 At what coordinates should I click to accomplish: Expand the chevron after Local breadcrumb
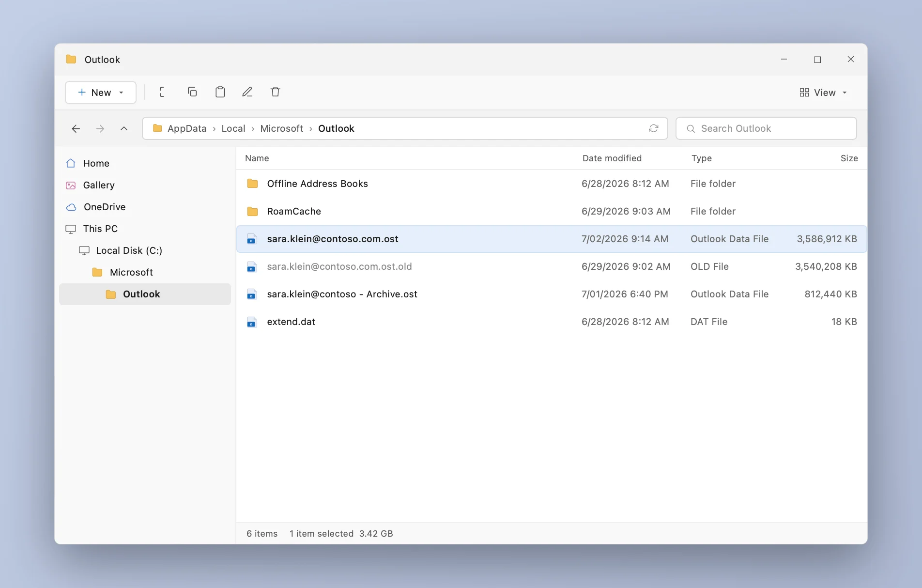(253, 128)
